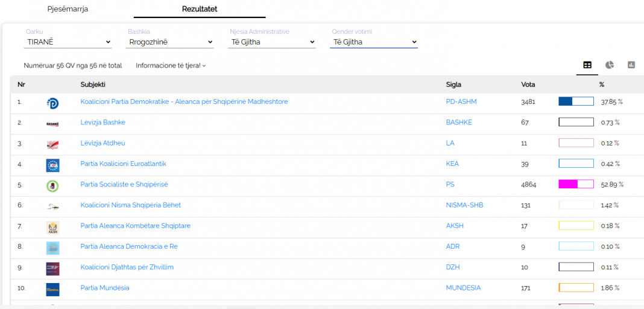Click the PS magenta percentage bar

pos(576,185)
